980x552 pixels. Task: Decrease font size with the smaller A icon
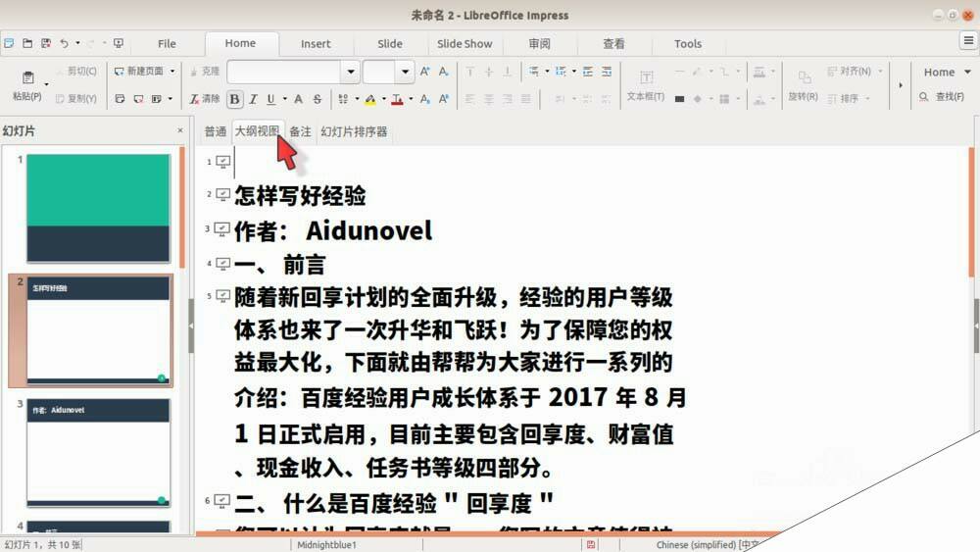[444, 72]
